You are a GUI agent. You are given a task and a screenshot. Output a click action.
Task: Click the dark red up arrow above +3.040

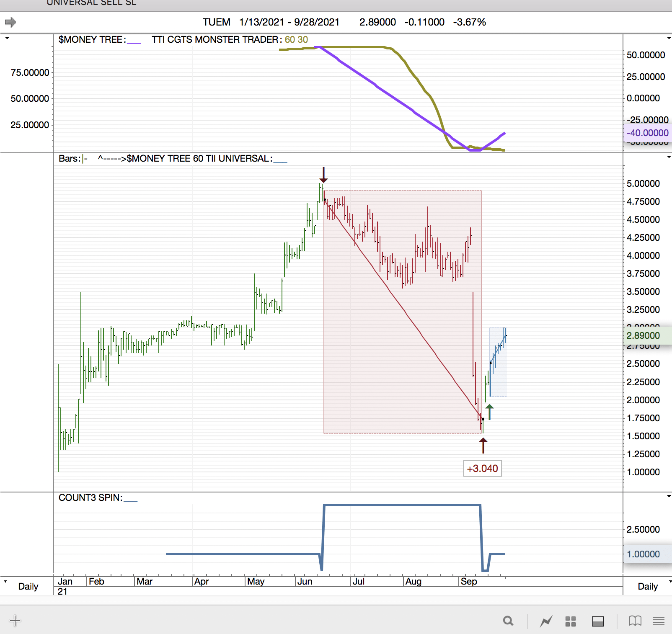[483, 446]
